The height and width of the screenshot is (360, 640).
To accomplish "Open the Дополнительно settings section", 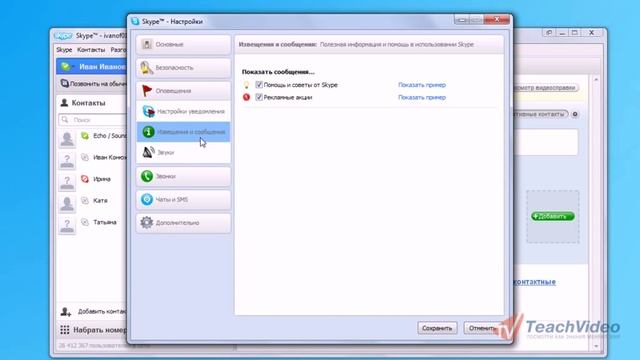I will [183, 223].
